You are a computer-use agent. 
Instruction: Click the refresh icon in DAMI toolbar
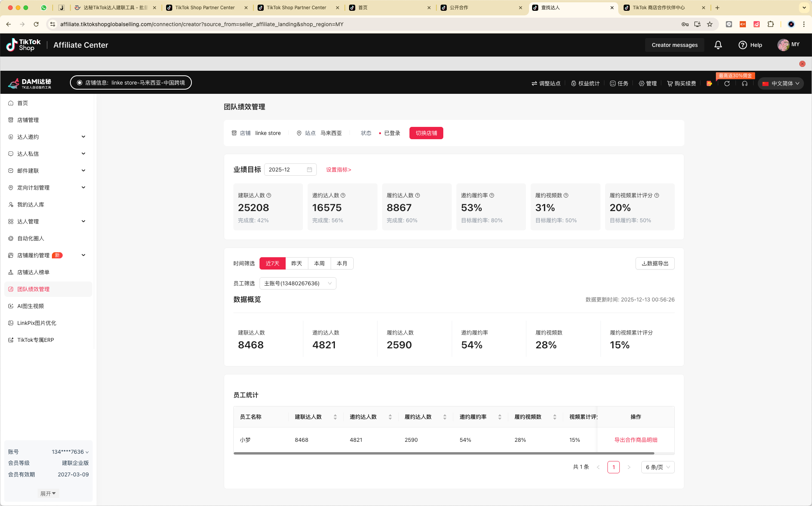pyautogui.click(x=727, y=83)
